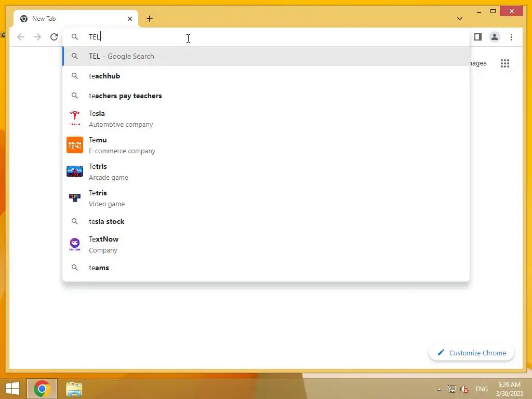
Task: Click the orange Temu logo thumbnail
Action: 75,145
